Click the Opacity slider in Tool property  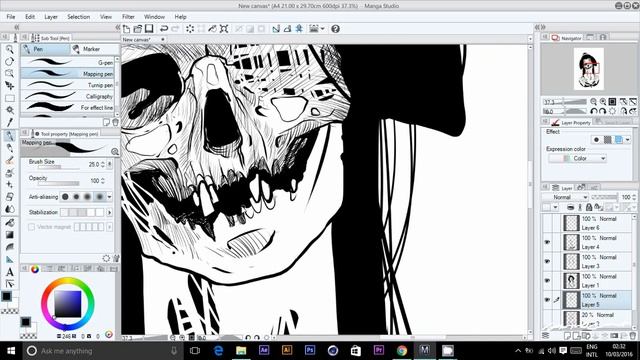[x=59, y=183]
